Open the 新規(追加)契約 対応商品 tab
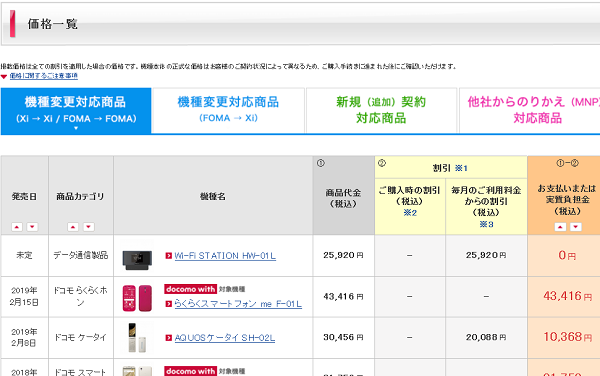The width and height of the screenshot is (600, 376). (381, 111)
